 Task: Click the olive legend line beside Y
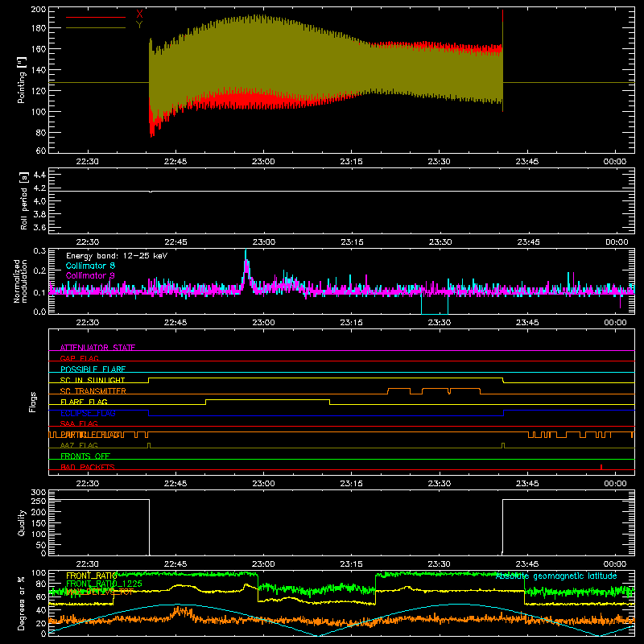coord(96,27)
